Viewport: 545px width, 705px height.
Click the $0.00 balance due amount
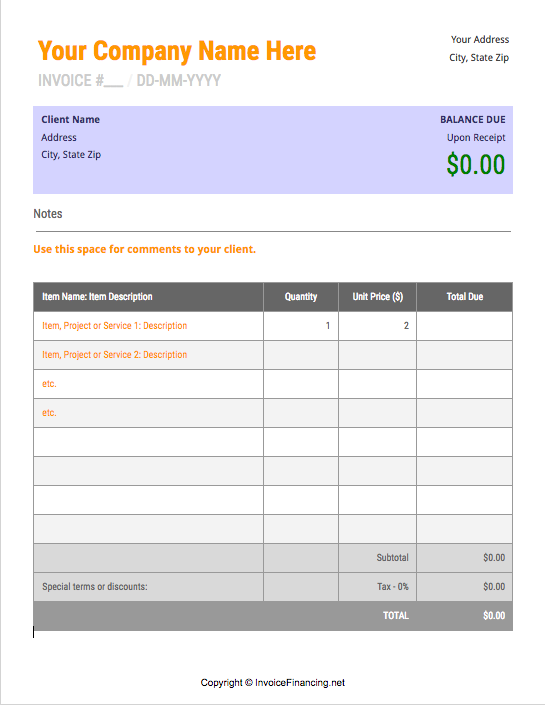point(476,164)
